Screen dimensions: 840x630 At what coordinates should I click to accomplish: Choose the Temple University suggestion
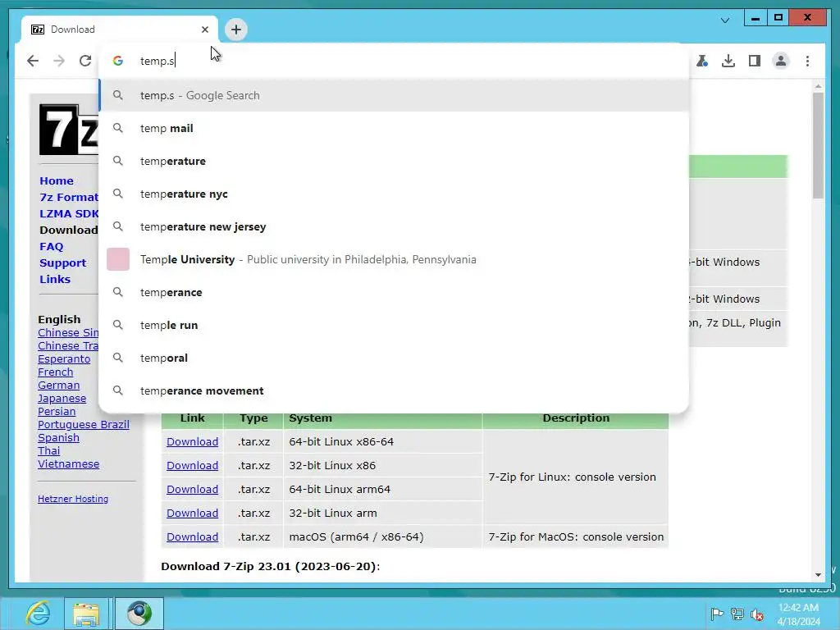pyautogui.click(x=394, y=259)
